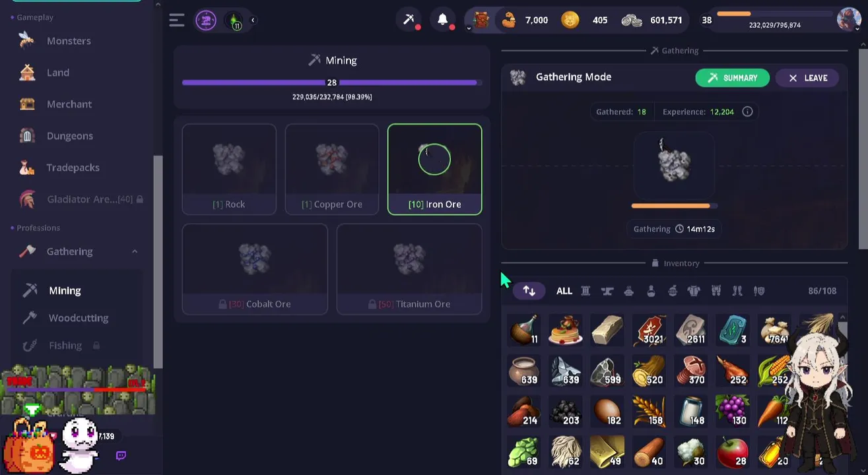Leave gathering mode with LEAVE button
The image size is (868, 475).
click(807, 78)
